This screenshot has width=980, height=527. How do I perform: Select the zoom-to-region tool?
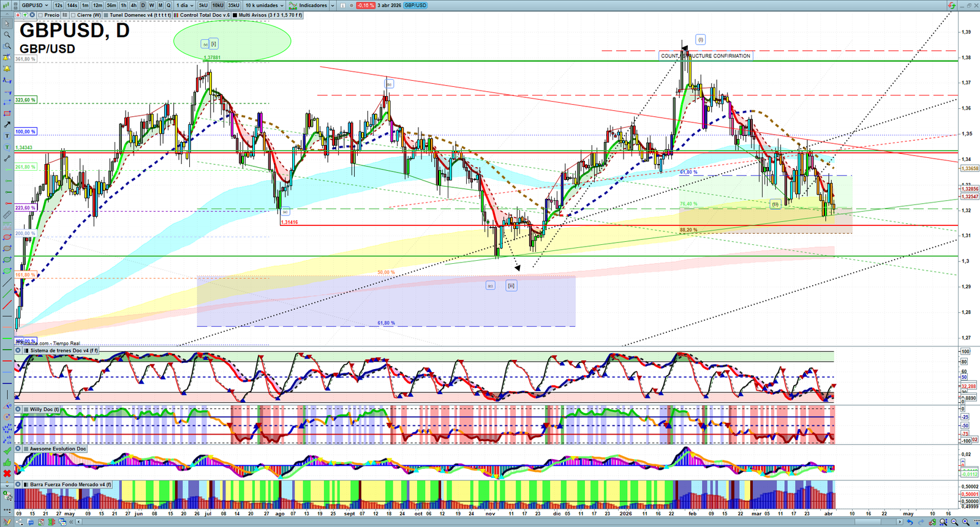[x=7, y=46]
